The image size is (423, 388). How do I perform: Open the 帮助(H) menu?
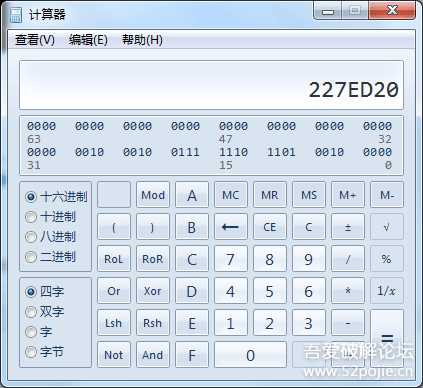[x=142, y=40]
